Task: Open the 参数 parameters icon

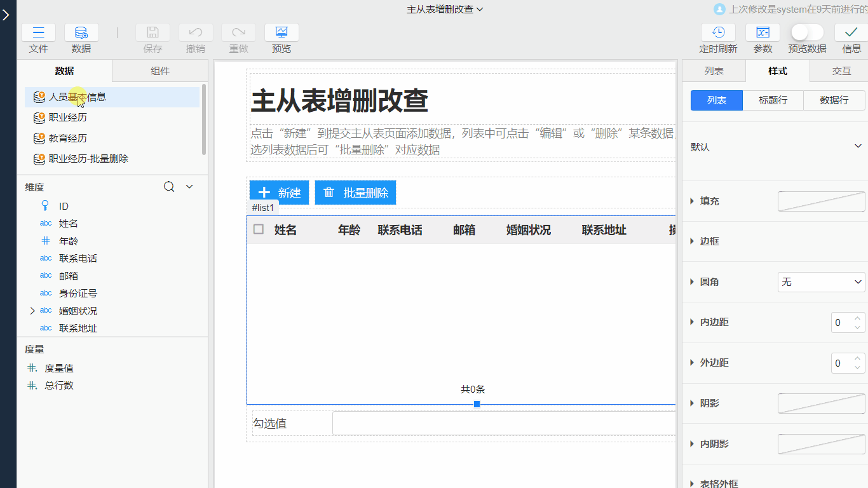Action: click(763, 32)
